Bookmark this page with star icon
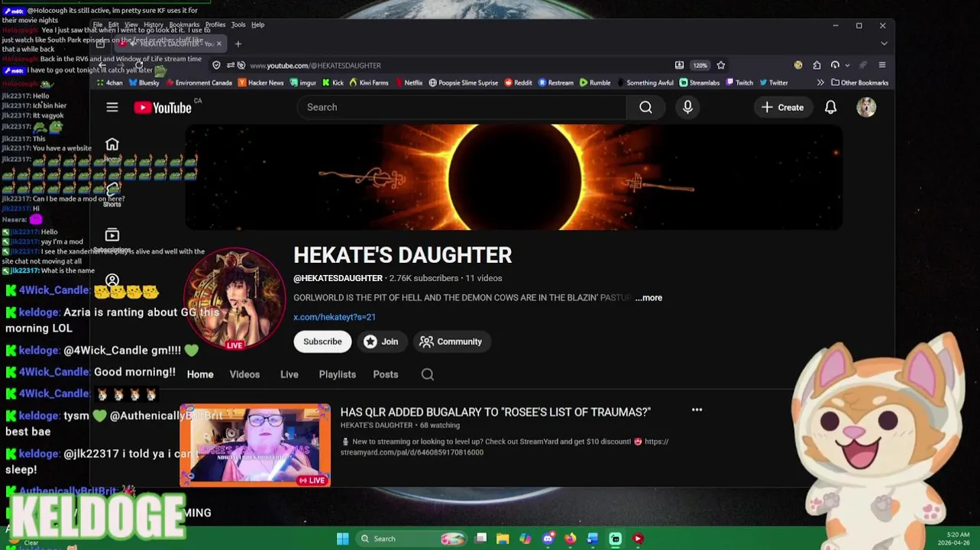The width and height of the screenshot is (980, 550). coord(720,66)
